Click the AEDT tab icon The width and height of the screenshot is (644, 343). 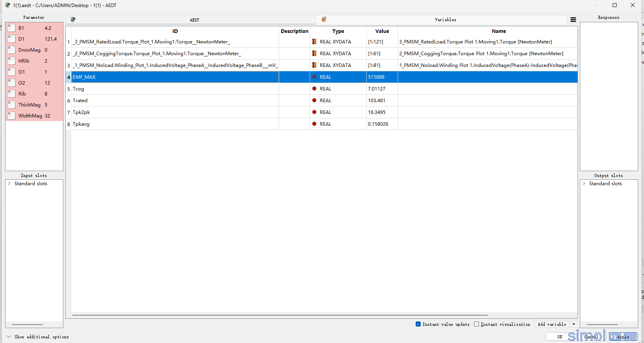coord(73,20)
